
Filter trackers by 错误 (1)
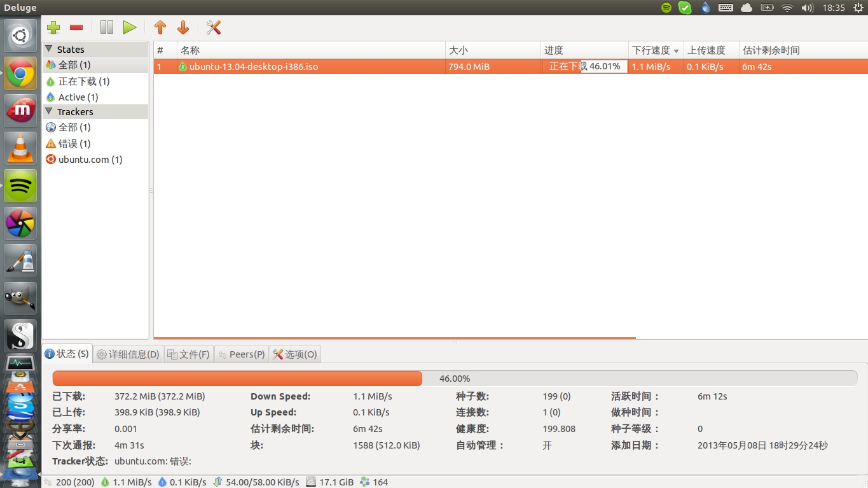pyautogui.click(x=95, y=144)
